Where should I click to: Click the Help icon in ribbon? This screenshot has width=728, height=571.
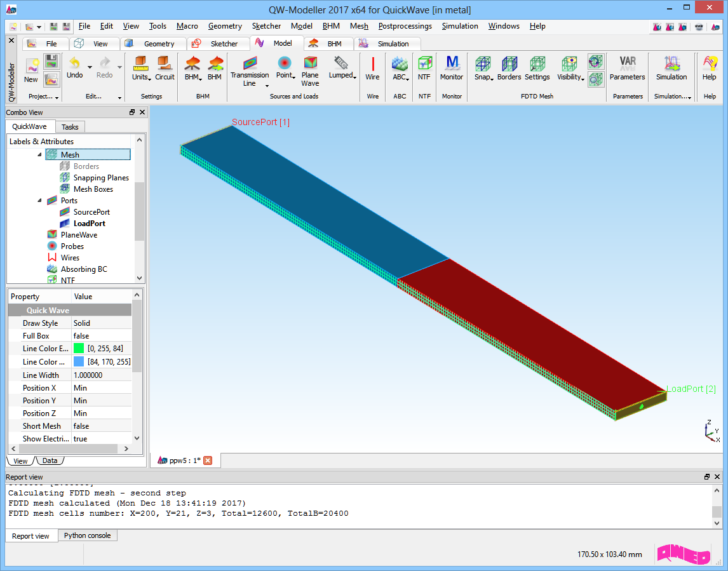pos(710,64)
